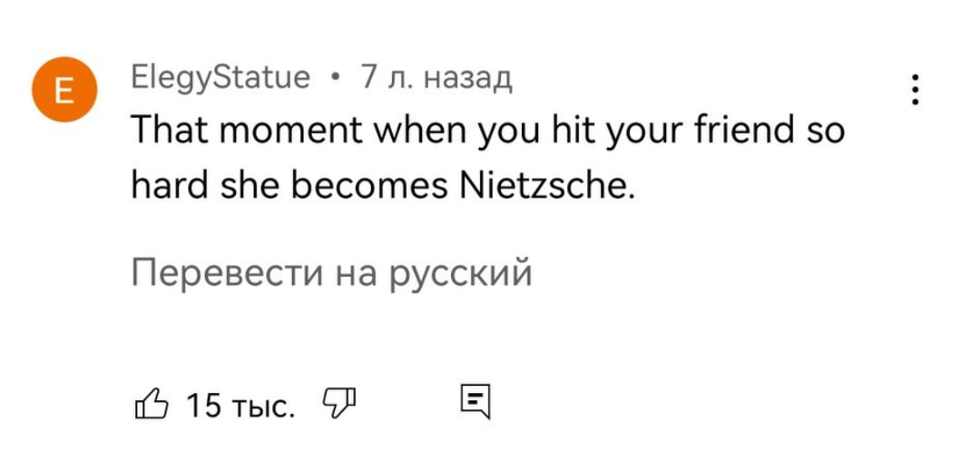Open the three-dot comment options menu
Viewport: 980px width, 461px height.
915,90
